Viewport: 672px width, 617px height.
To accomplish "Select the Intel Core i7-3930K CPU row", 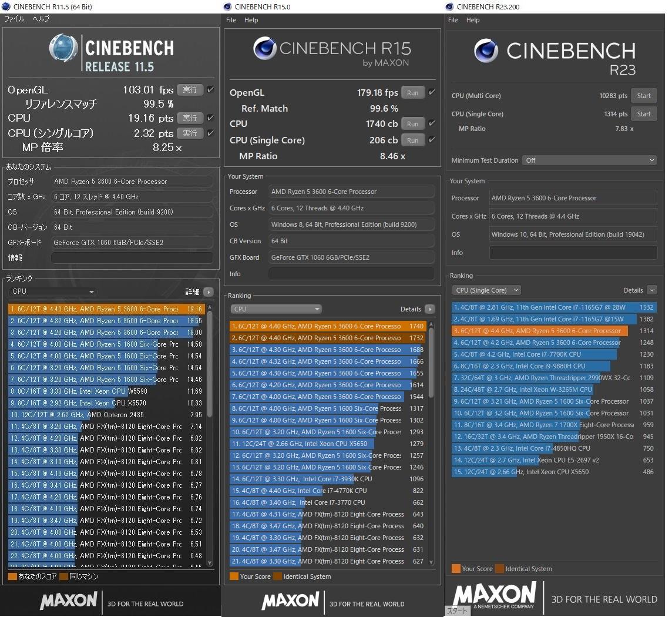I will (328, 479).
